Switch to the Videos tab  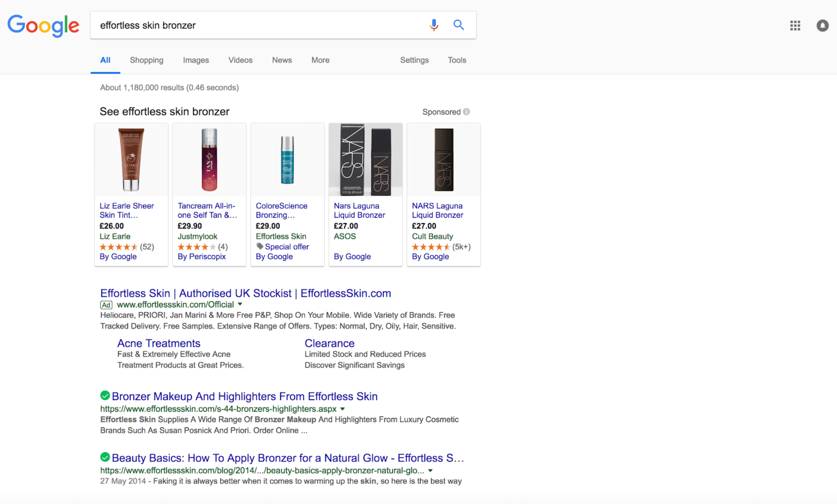(x=240, y=60)
